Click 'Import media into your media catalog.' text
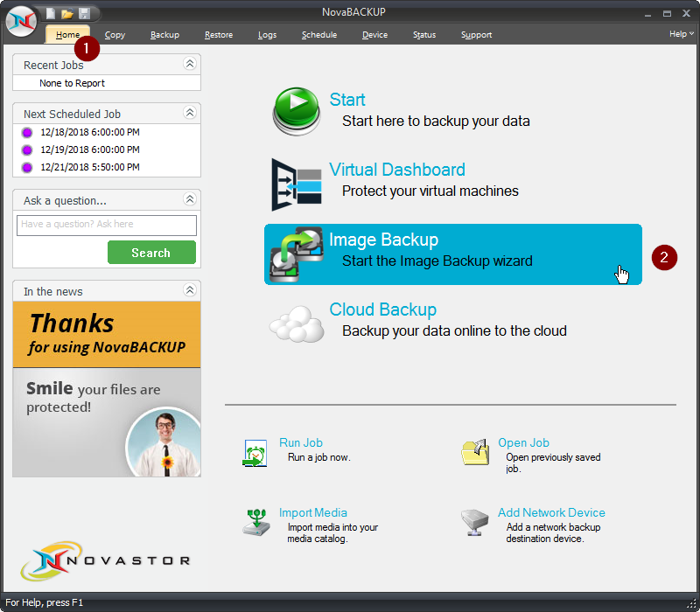 click(x=332, y=533)
